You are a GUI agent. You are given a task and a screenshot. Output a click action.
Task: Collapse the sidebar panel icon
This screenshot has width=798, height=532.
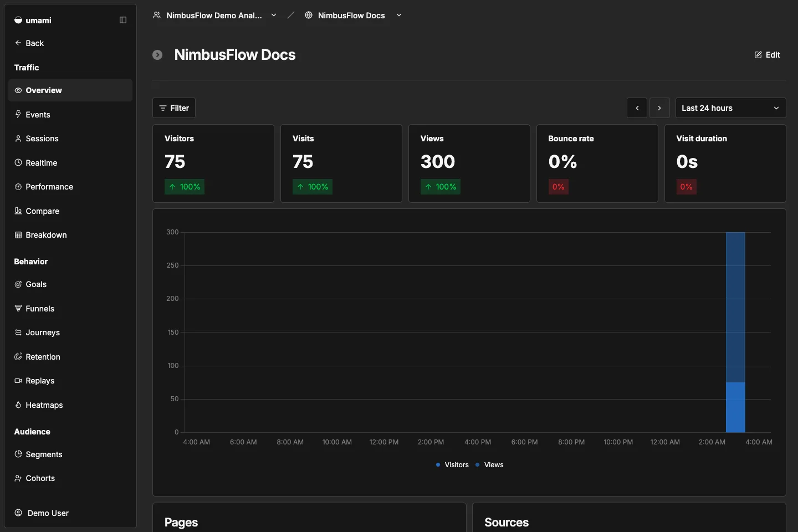(x=123, y=20)
